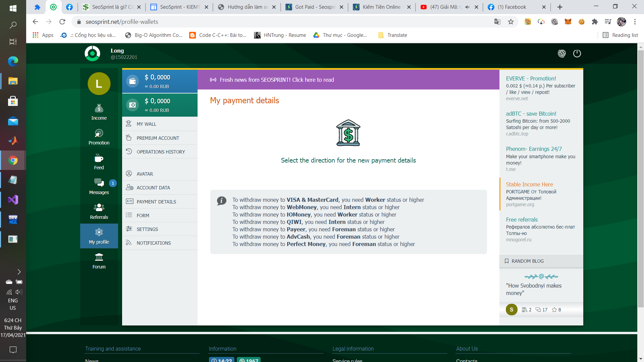This screenshot has width=644, height=362.
Task: Open the Forum building icon
Action: click(x=99, y=257)
